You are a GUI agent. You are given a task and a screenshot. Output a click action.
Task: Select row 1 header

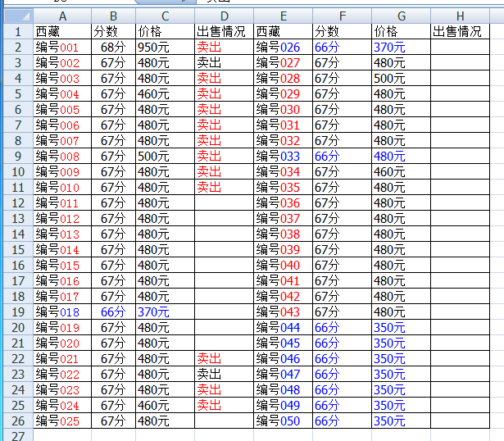click(16, 31)
